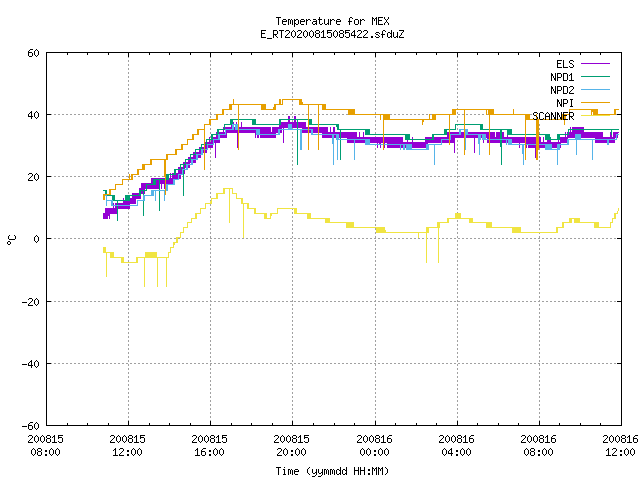The width and height of the screenshot is (640, 480).
Task: Click the 200815 12:00 x-axis tick label
Action: tap(128, 446)
